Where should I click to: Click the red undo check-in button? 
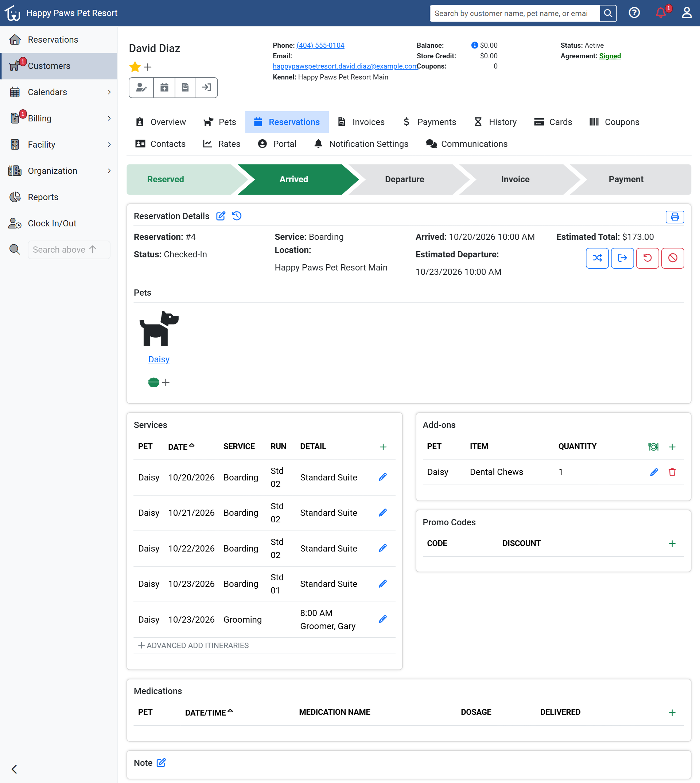(x=647, y=258)
